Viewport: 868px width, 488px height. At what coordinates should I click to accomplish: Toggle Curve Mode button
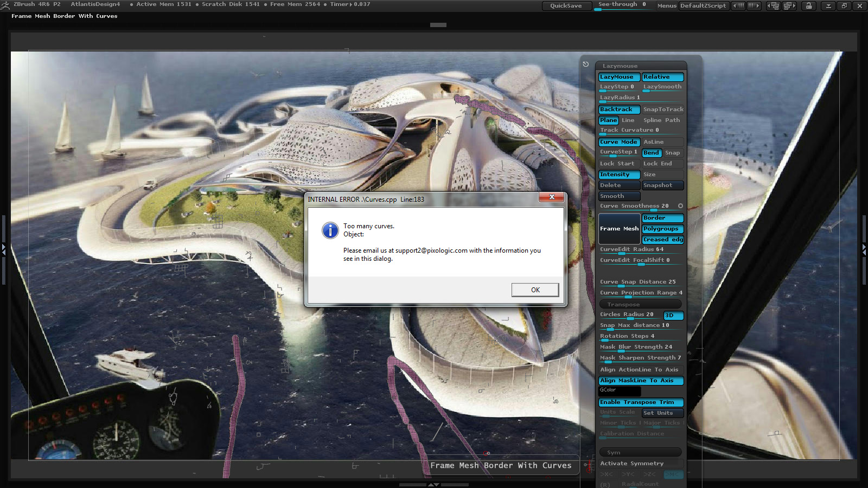(618, 142)
